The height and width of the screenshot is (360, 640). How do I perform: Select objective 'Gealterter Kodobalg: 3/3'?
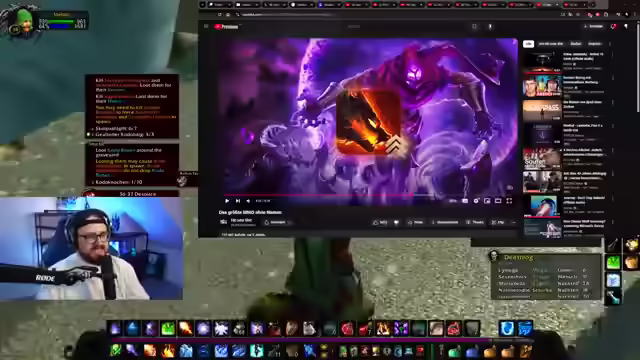point(124,134)
